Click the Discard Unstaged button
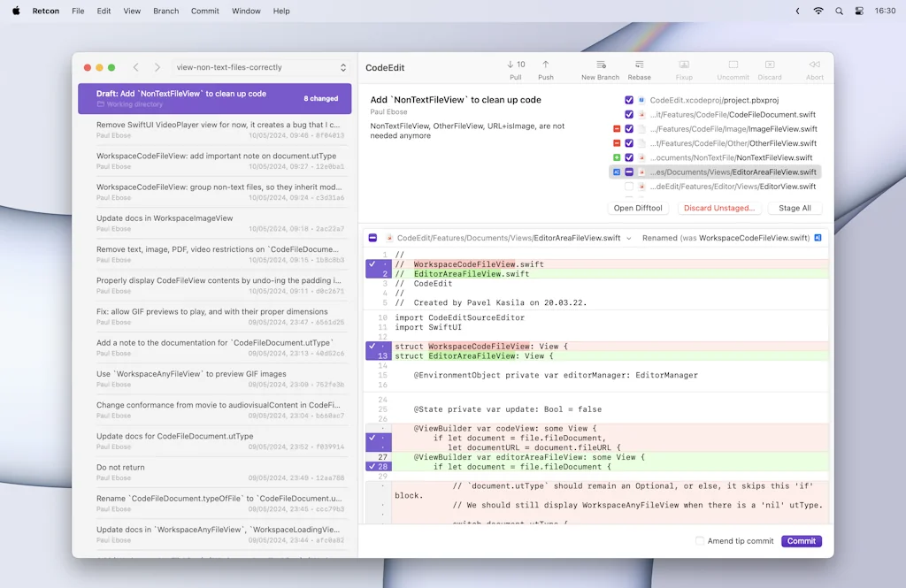Image resolution: width=906 pixels, height=588 pixels. point(718,209)
